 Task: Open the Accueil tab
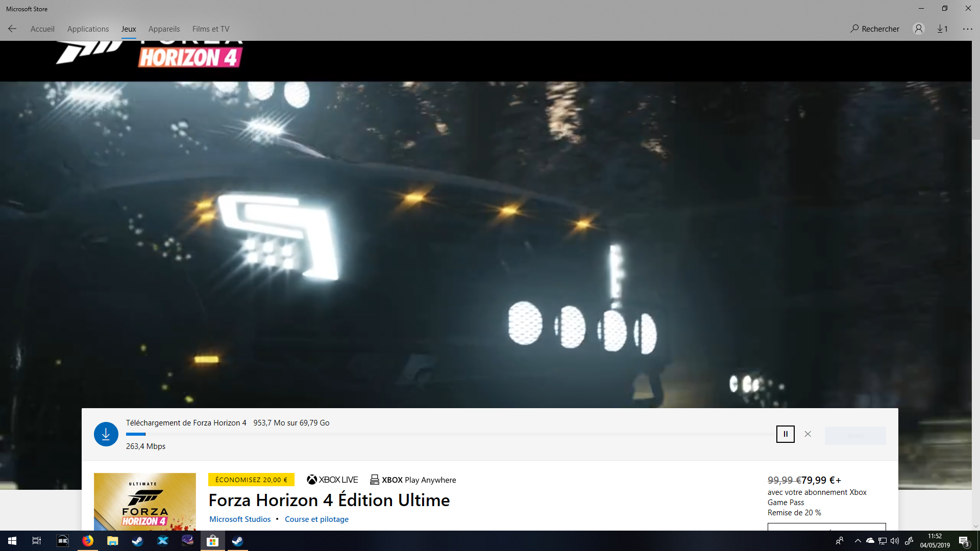(42, 29)
